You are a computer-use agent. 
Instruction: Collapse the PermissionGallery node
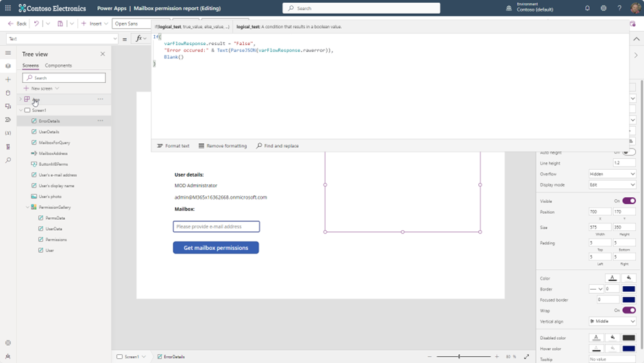(27, 208)
